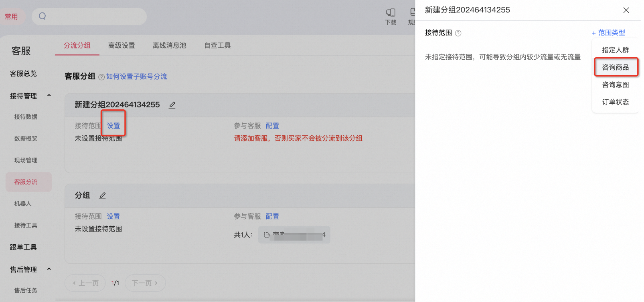Click 设置 for 新建分组202464134255 接待范围
This screenshot has height=302, width=644.
(113, 126)
